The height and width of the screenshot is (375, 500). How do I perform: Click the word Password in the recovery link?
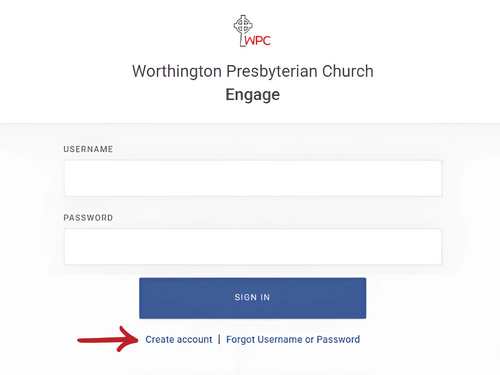click(338, 339)
